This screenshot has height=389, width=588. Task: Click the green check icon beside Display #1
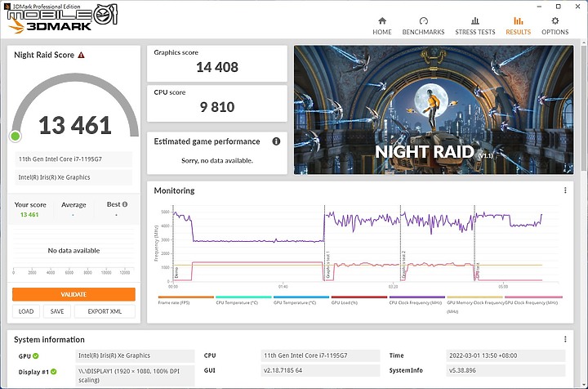(x=54, y=372)
